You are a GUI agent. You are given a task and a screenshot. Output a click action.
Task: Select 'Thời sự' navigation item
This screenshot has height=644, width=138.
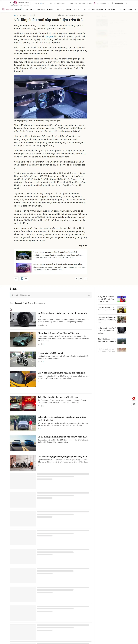25,10
